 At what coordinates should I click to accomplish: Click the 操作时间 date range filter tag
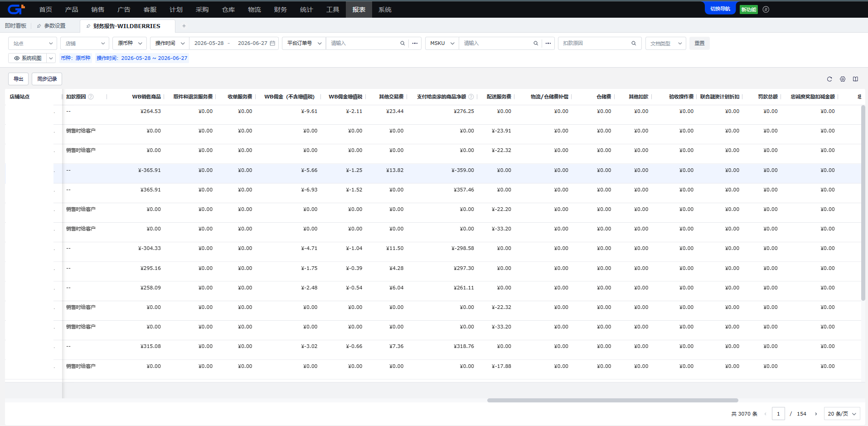tap(142, 58)
